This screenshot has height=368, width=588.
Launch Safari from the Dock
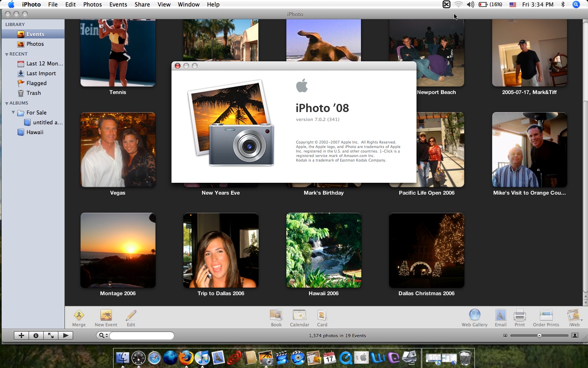(154, 358)
